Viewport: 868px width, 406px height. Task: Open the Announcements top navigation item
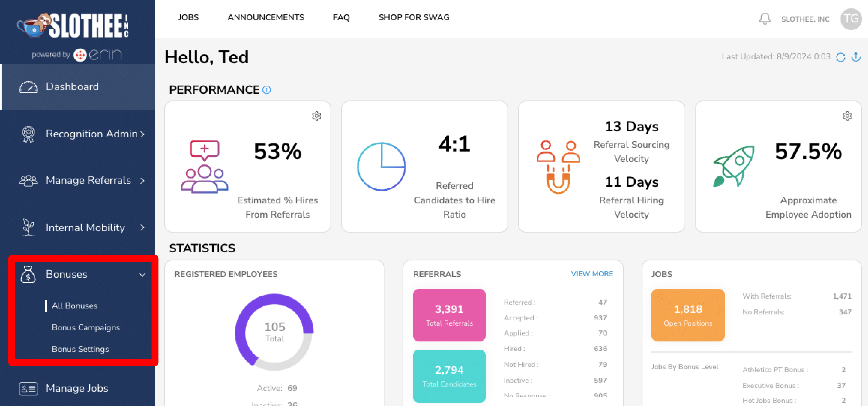tap(265, 17)
